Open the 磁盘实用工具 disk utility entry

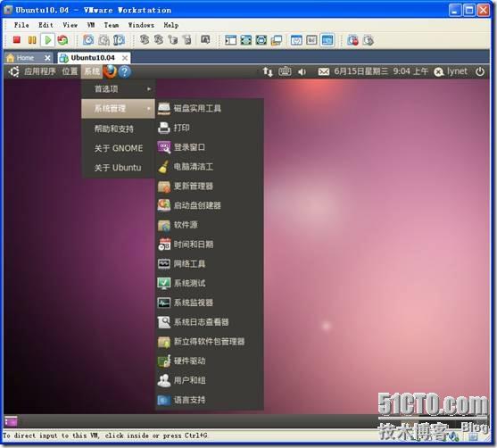(209, 109)
